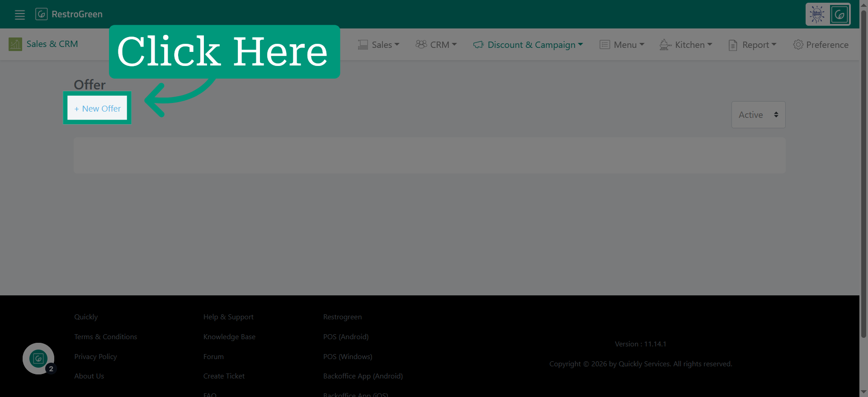Click the Version : 11.14.1 text
The height and width of the screenshot is (397, 868).
click(x=641, y=344)
